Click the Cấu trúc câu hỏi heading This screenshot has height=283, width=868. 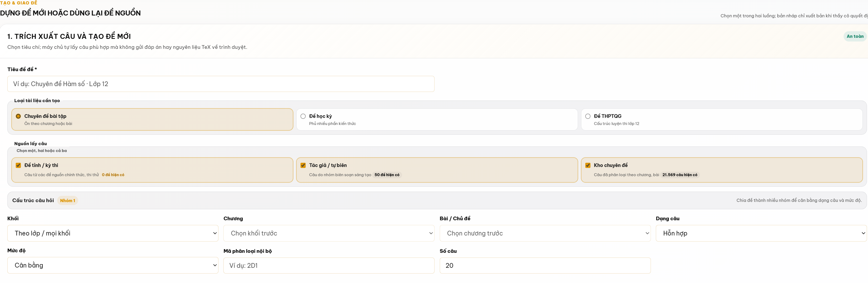pyautogui.click(x=33, y=200)
